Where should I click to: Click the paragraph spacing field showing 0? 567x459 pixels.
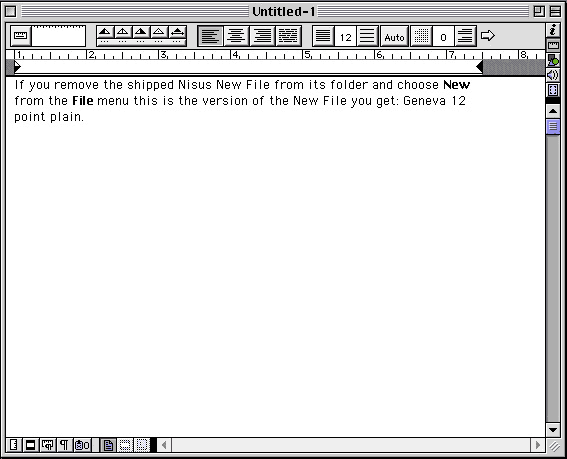tap(443, 37)
